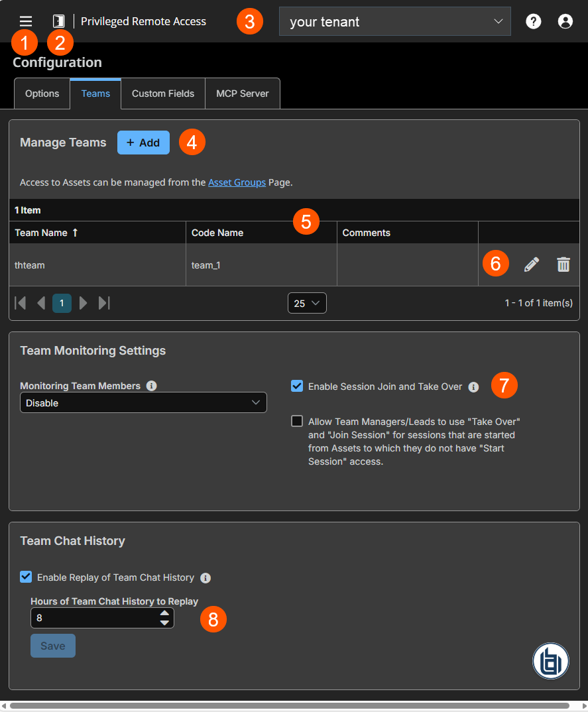Check Allow Team Managers/Leads to use Take Over

[x=296, y=421]
